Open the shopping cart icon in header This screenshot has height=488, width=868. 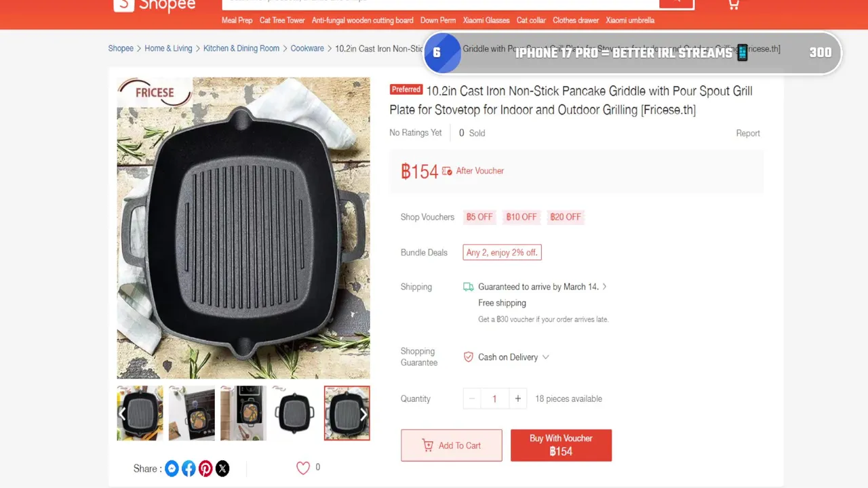point(733,5)
